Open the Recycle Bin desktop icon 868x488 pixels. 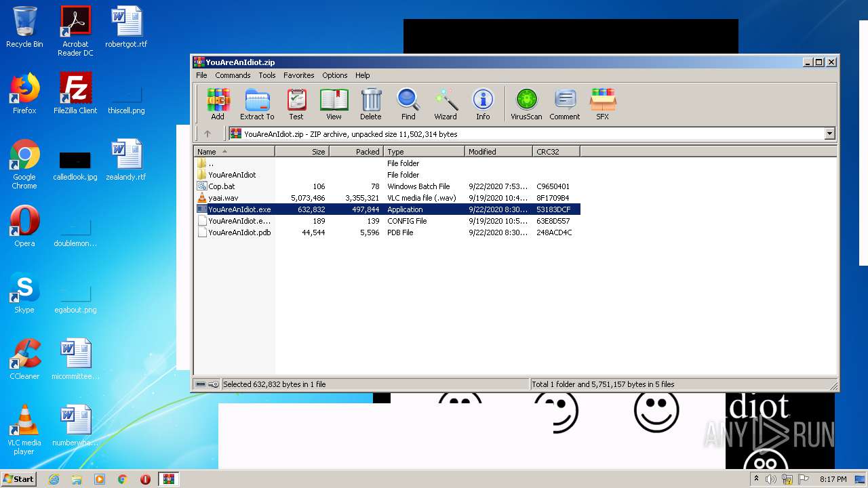[x=24, y=27]
